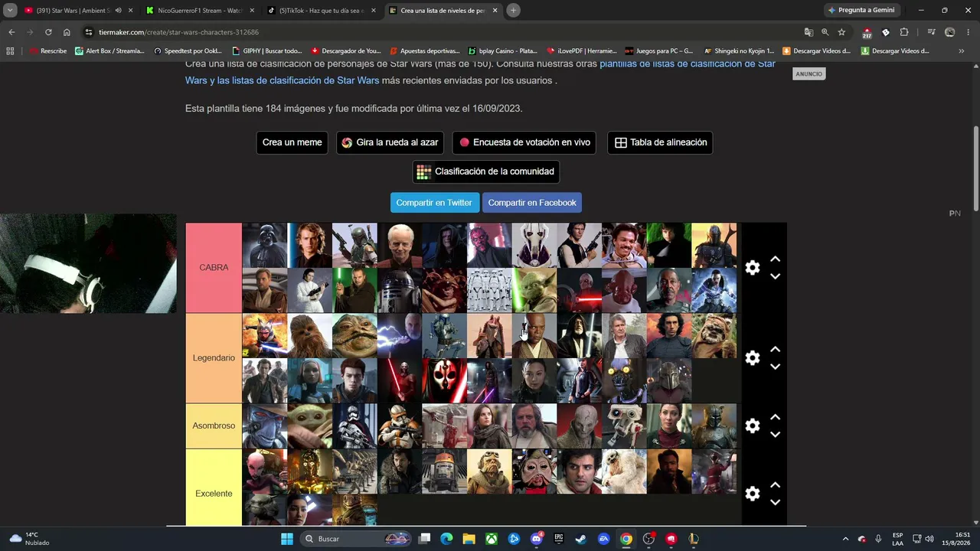
Task: Click the orange Legendario tier label
Action: 214,358
